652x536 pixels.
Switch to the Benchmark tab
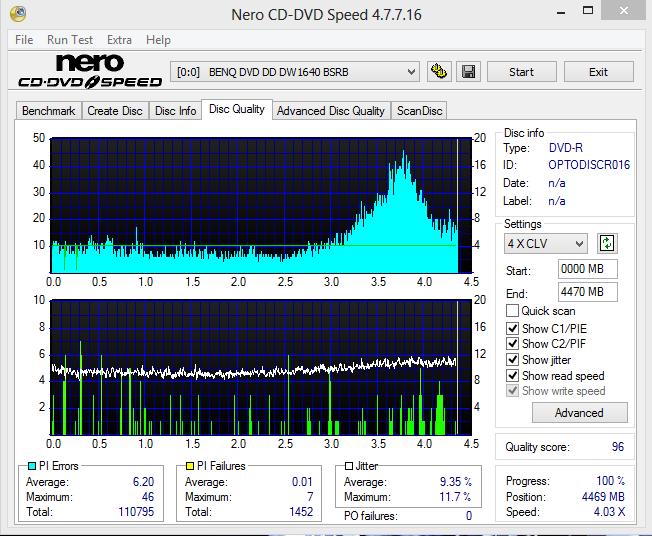[x=49, y=111]
